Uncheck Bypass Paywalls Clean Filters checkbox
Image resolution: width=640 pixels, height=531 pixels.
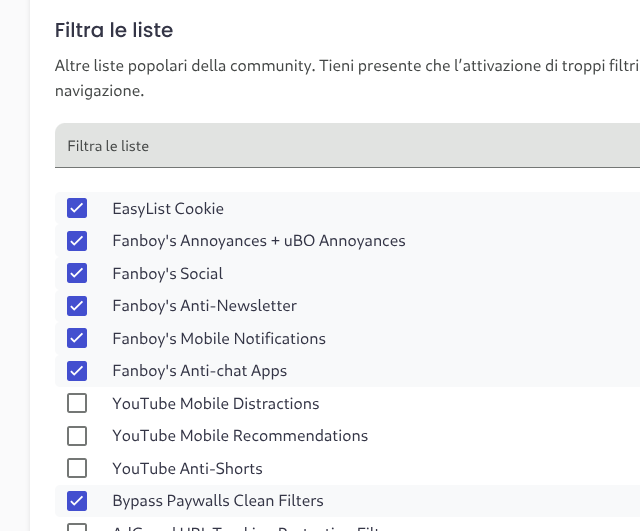77,501
